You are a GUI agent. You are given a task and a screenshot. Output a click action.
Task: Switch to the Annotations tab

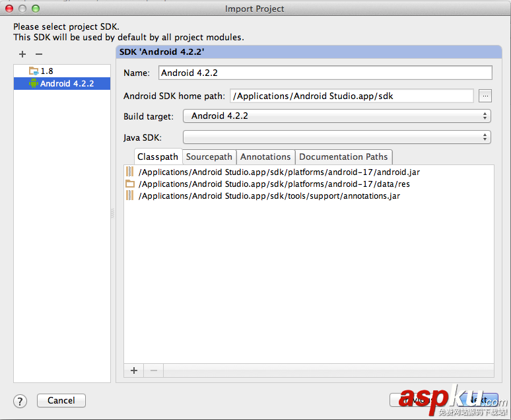pos(265,157)
